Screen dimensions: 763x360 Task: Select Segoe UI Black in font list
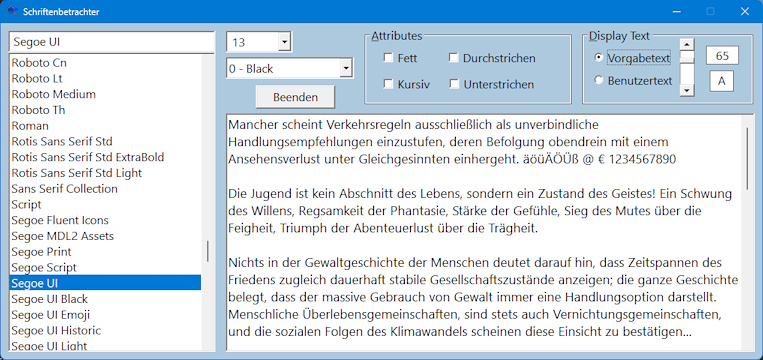(105, 299)
